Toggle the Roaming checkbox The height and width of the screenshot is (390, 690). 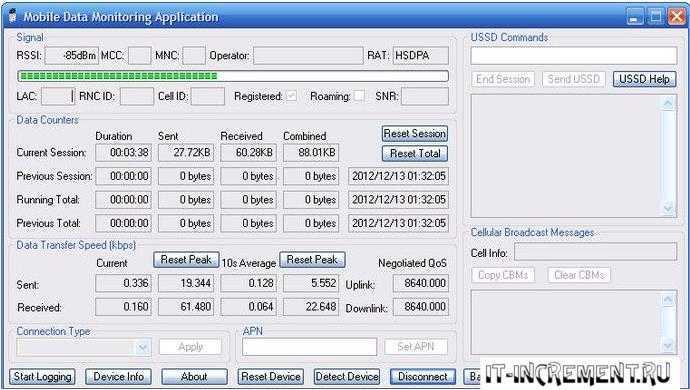[360, 96]
